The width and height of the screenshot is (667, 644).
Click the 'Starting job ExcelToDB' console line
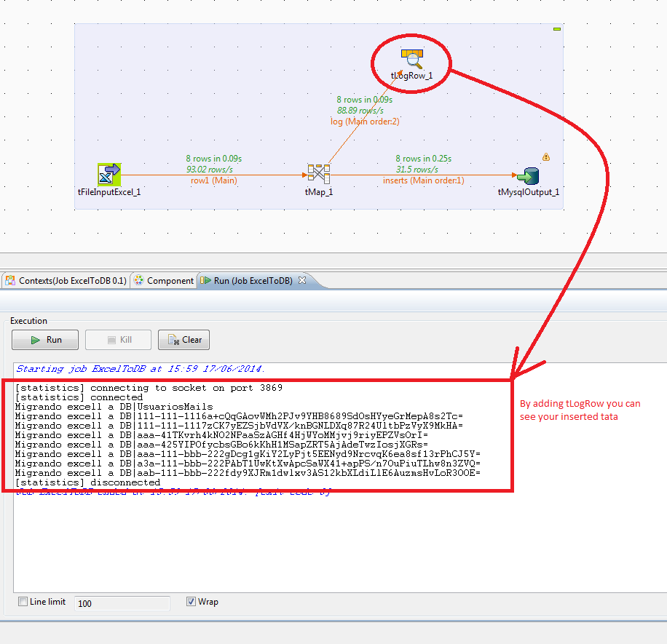(x=141, y=368)
